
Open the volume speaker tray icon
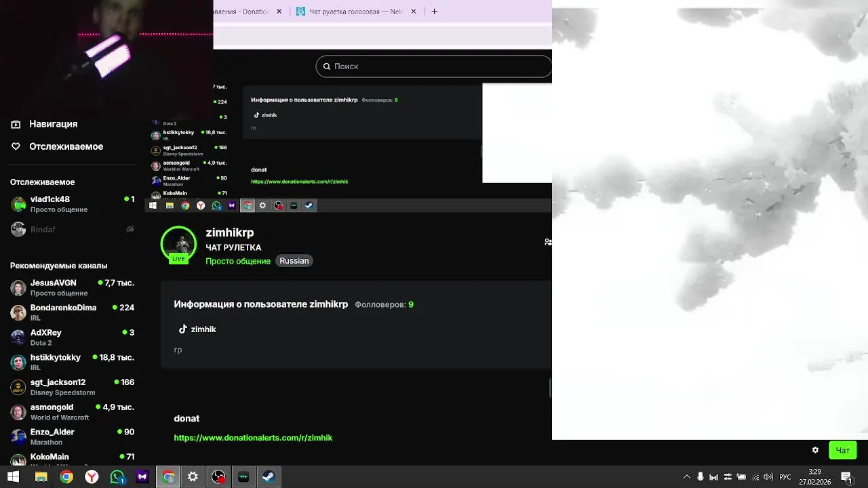pos(768,477)
